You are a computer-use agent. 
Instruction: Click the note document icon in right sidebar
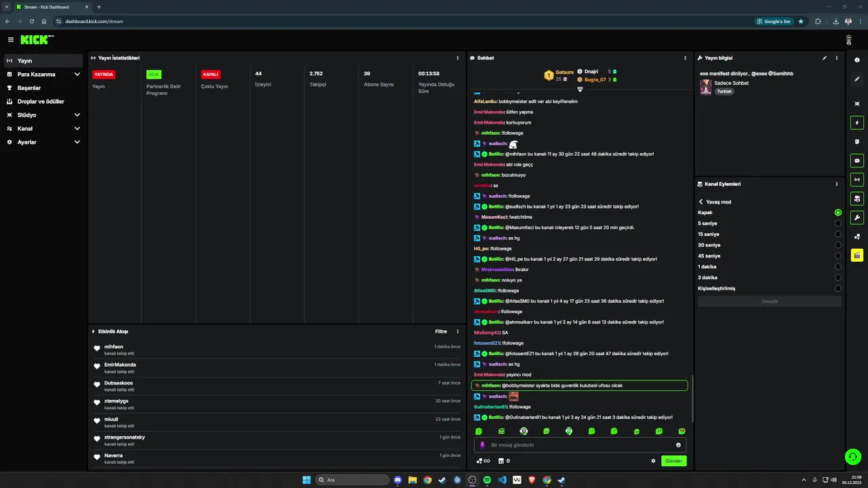(x=857, y=142)
